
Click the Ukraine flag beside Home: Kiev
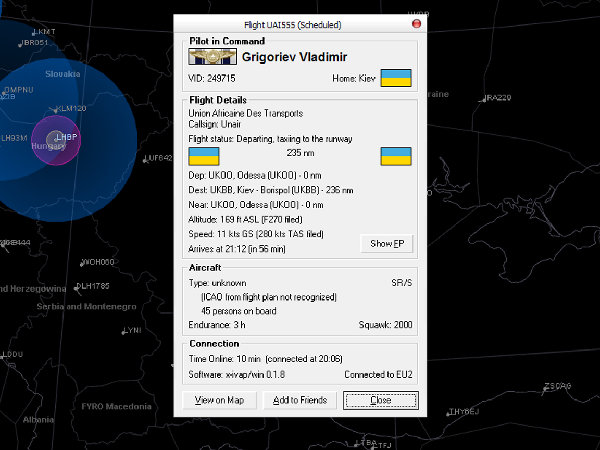(x=396, y=78)
